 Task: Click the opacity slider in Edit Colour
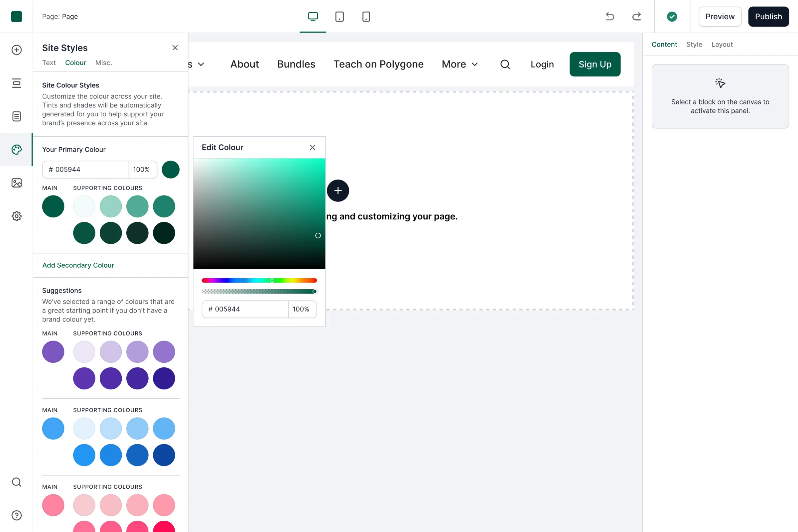(x=259, y=292)
